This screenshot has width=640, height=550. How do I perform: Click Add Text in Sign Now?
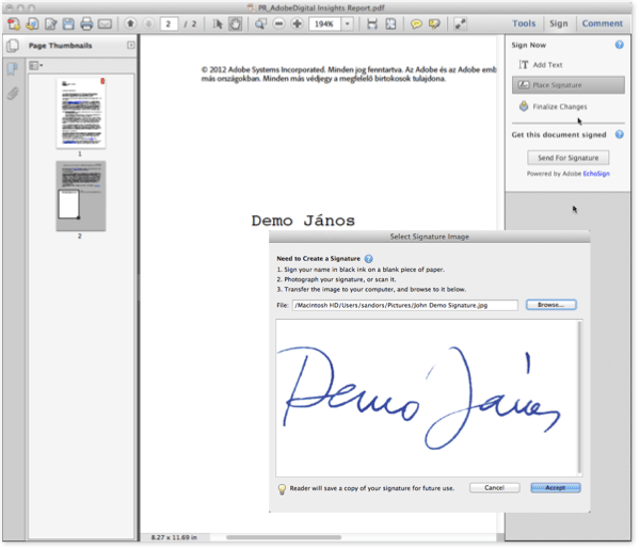click(x=541, y=64)
